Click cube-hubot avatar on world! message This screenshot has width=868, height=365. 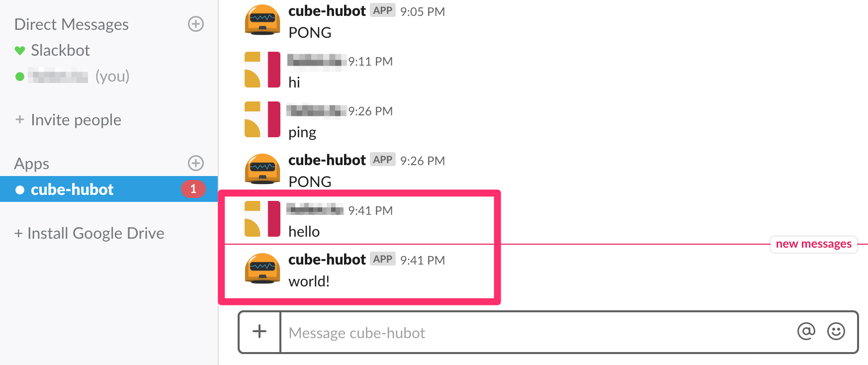point(262,269)
